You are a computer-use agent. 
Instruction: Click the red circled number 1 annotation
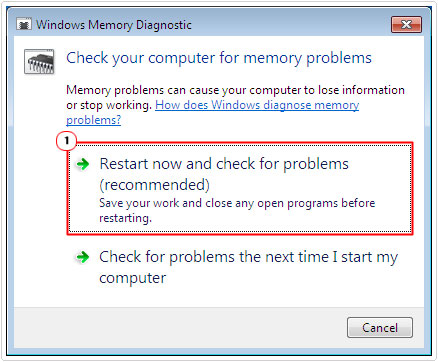click(66, 141)
